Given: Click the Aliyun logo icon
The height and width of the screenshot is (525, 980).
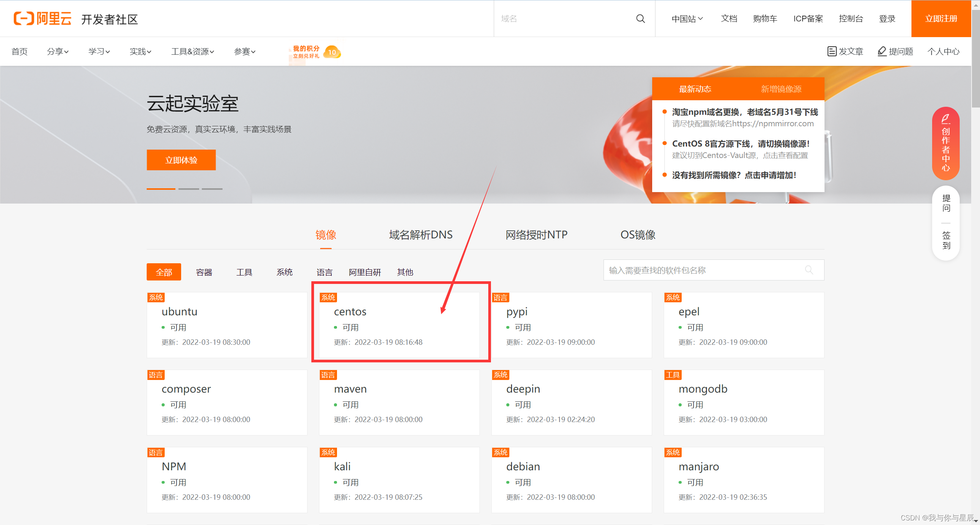Looking at the screenshot, I should pyautogui.click(x=24, y=18).
